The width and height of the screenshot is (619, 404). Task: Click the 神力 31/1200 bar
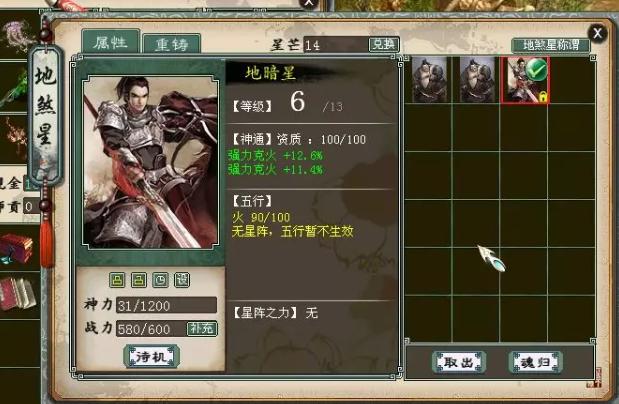166,305
